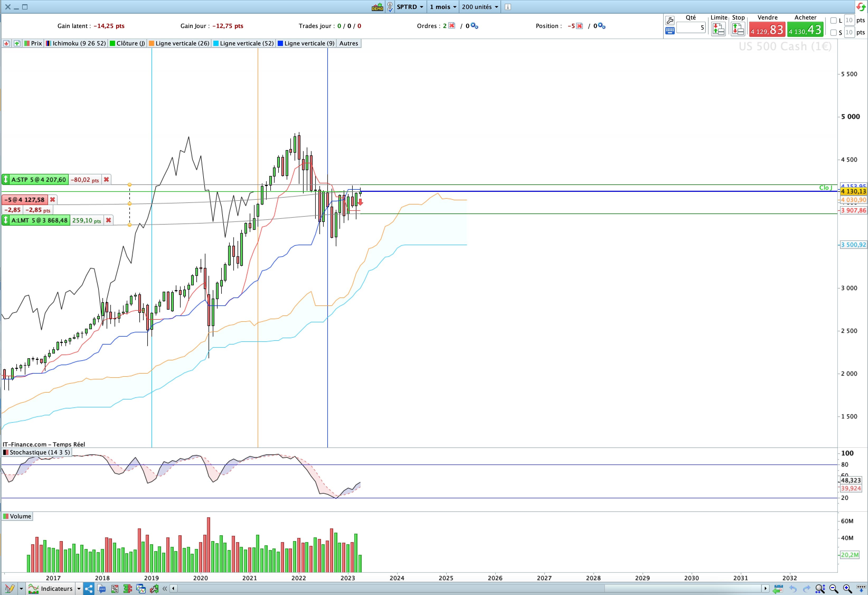Click the scroll to latest bar icon
Image resolution: width=868 pixels, height=595 pixels.
(861, 589)
